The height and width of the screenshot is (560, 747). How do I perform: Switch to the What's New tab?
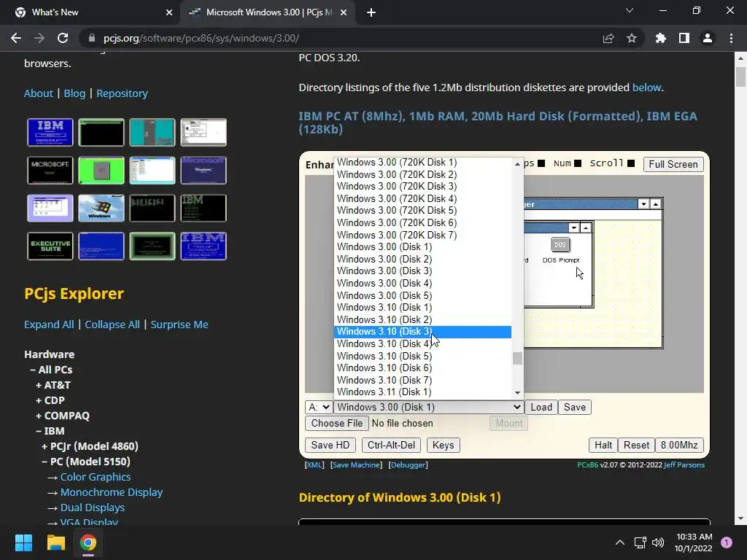(x=90, y=12)
